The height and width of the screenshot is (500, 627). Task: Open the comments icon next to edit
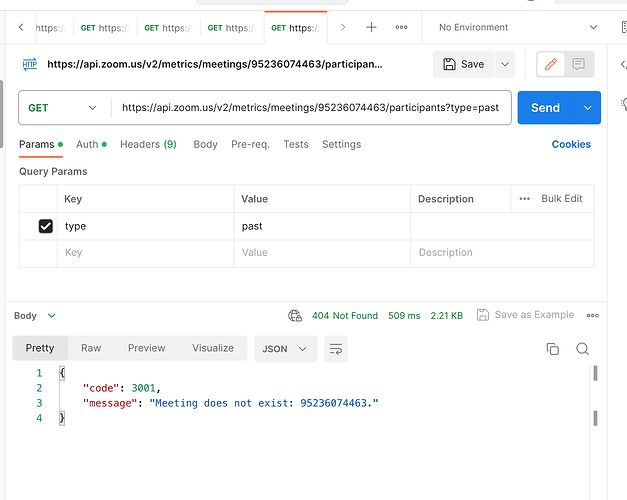click(578, 64)
